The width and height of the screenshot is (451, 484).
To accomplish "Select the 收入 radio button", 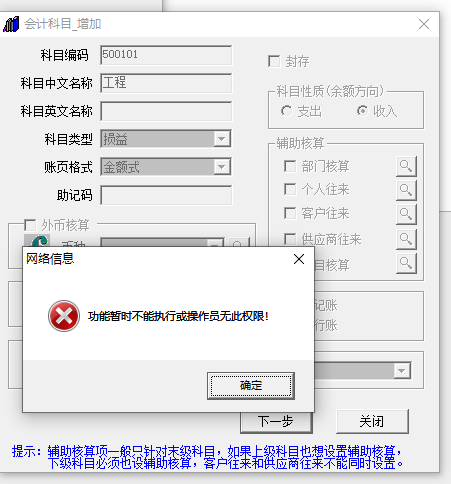I will 362,111.
